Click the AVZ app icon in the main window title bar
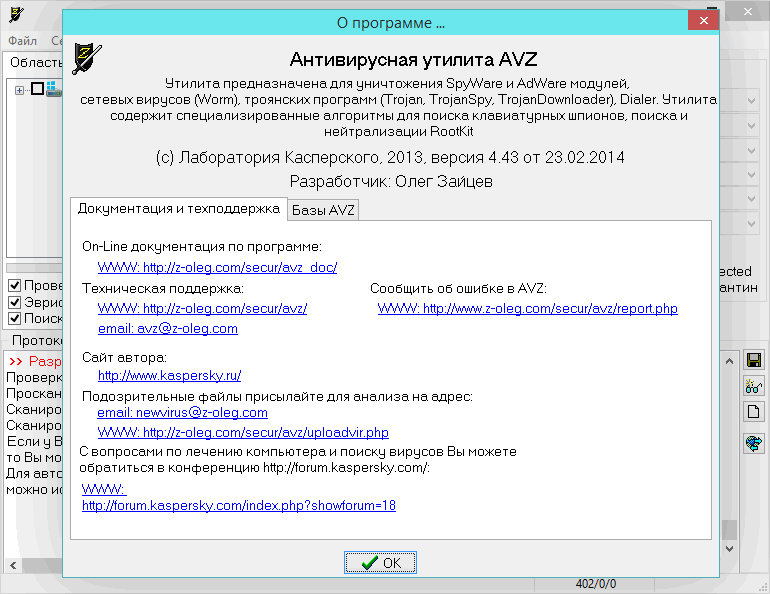Image resolution: width=770 pixels, height=594 pixels. pyautogui.click(x=16, y=14)
